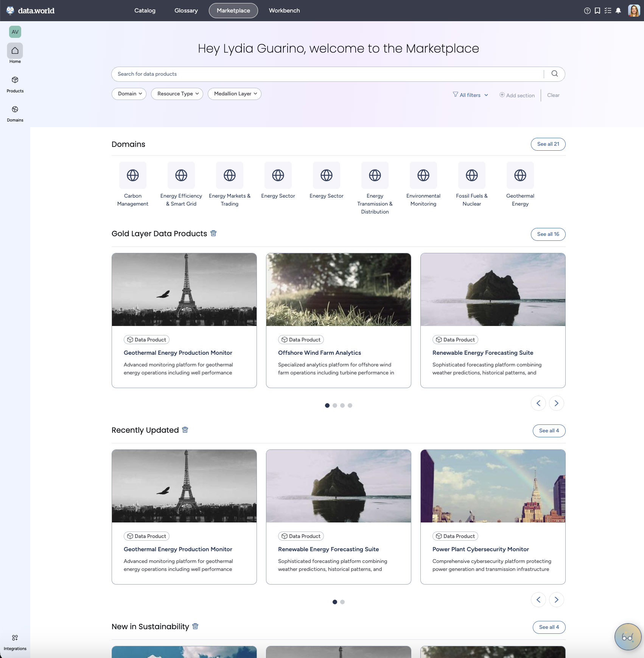The height and width of the screenshot is (658, 644).
Task: Open Geothermal Energy domain
Action: [520, 184]
